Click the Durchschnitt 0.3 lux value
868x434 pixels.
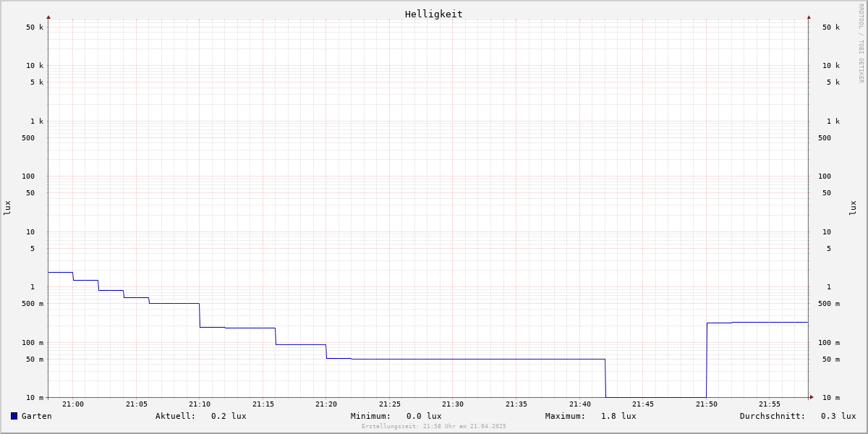pos(838,416)
